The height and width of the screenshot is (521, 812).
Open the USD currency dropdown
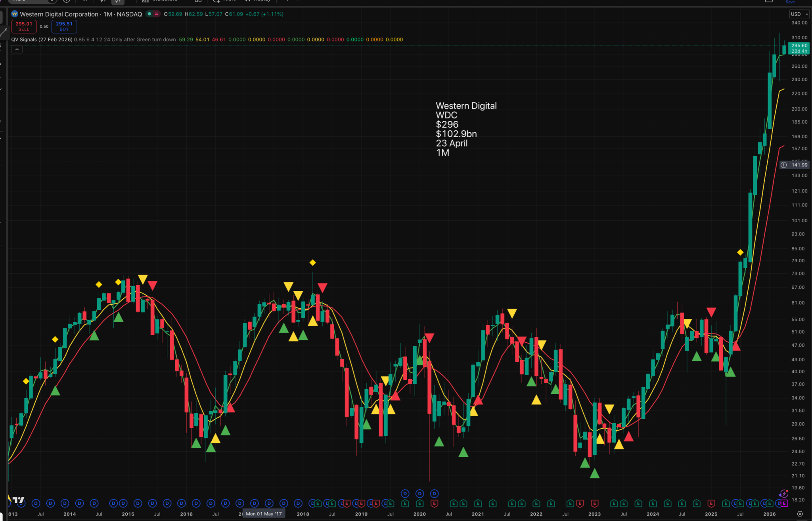coord(799,14)
